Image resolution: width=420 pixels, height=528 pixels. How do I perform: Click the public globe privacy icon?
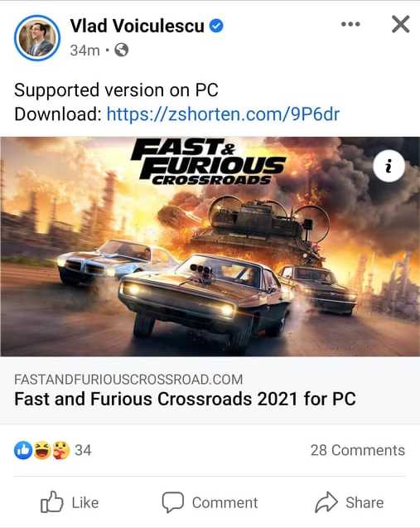point(122,51)
